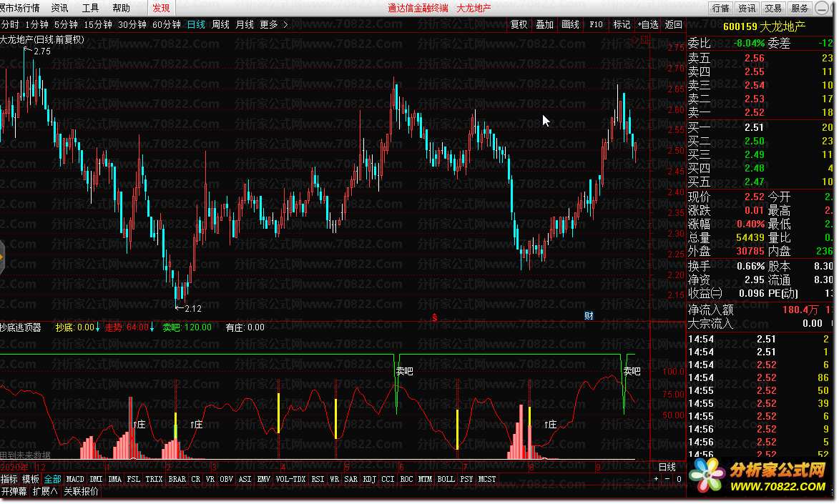Screen dimensions: 839x504
Task: Select the 日线 daily chart period
Action: pos(196,24)
